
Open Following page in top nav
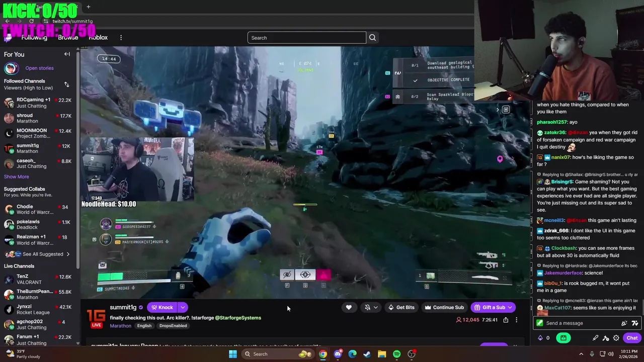[x=34, y=38]
